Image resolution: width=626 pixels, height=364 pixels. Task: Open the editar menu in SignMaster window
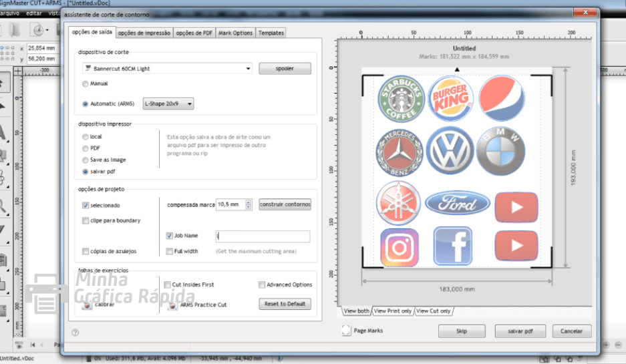pyautogui.click(x=34, y=13)
